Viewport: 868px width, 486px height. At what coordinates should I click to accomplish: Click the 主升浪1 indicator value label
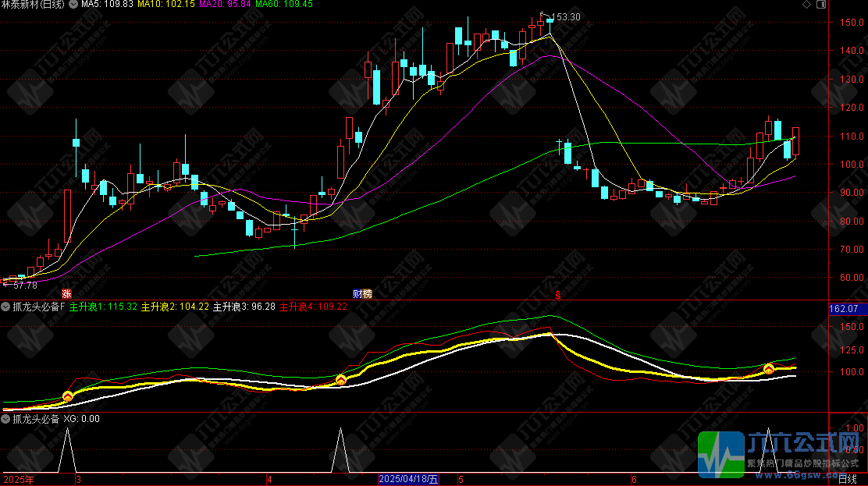coord(103,307)
